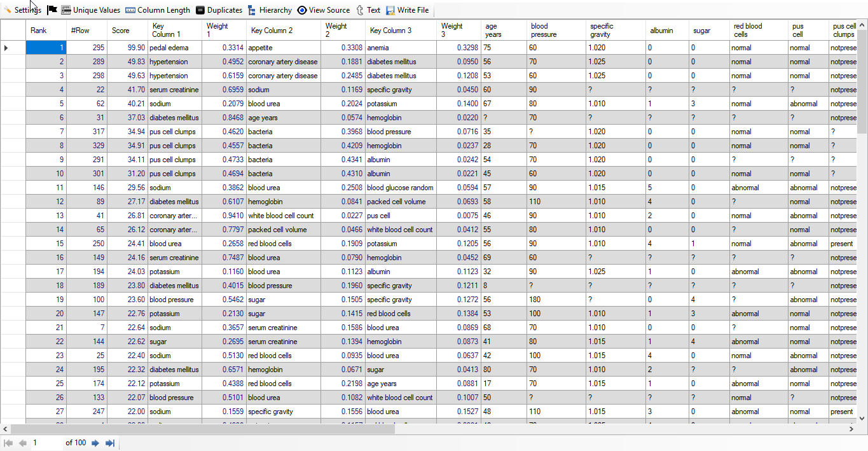Click right arrow of horizontal scrollbar
This screenshot has width=868, height=451.
pyautogui.click(x=851, y=429)
